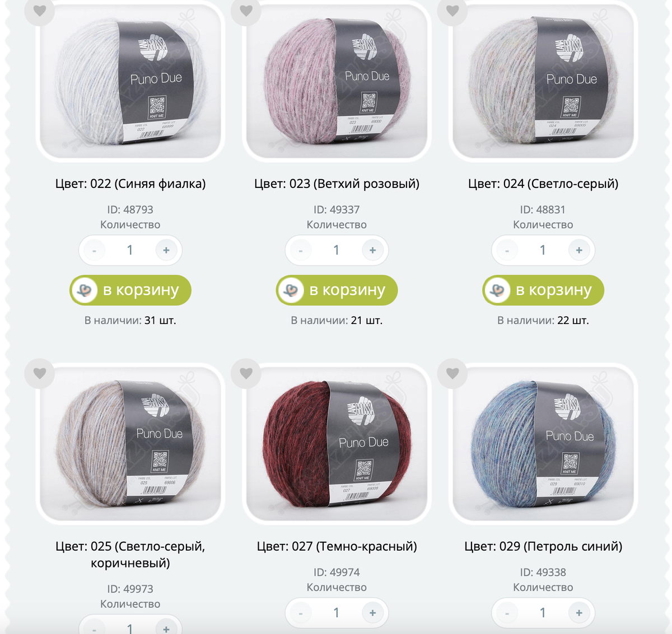Add color 024 to favorites via heart
This screenshot has height=634, width=672.
coord(452,11)
